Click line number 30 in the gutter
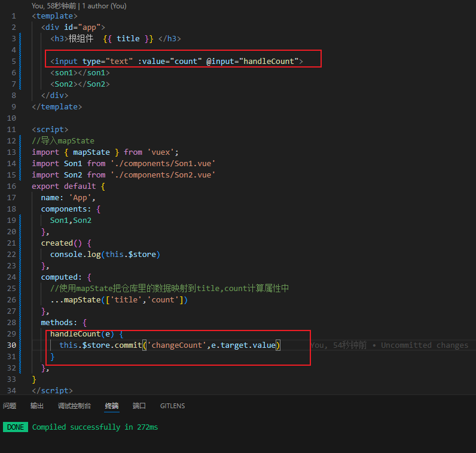This screenshot has height=453, width=476. [11, 345]
